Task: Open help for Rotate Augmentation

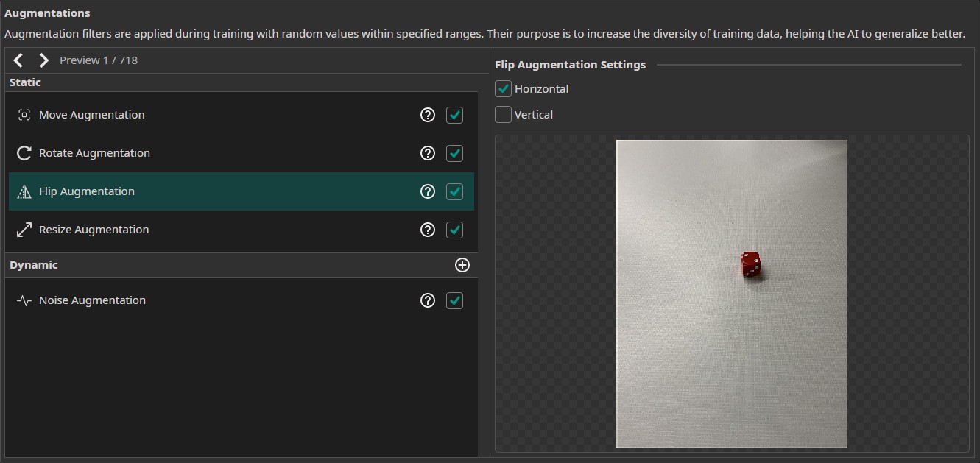Action: pyautogui.click(x=427, y=153)
